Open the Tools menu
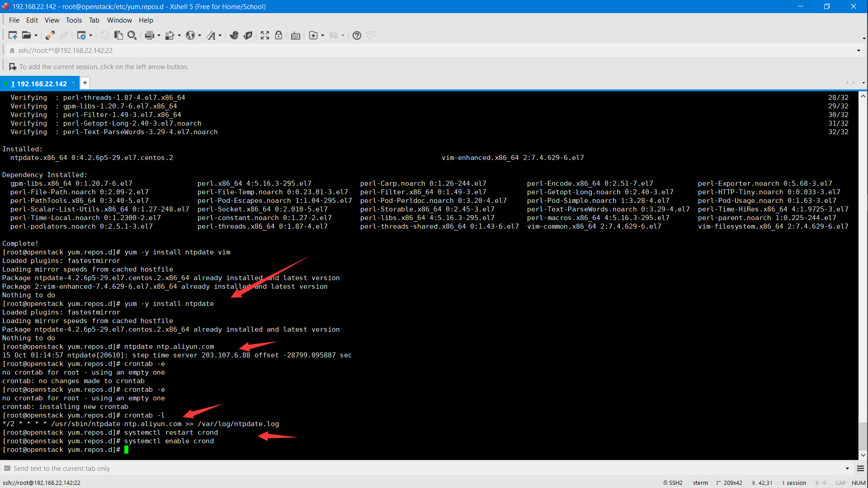The width and height of the screenshot is (868, 488). coord(74,20)
